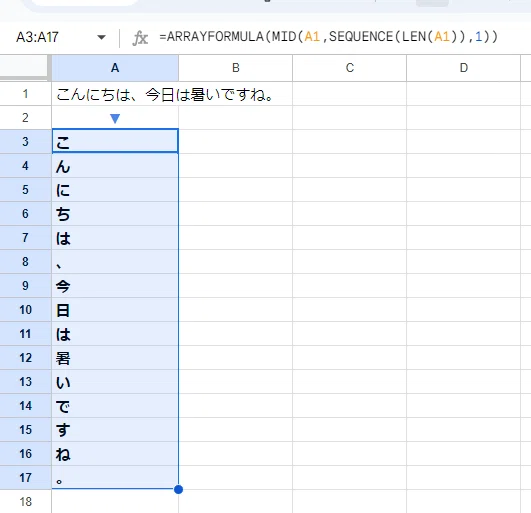Click cell A17 containing 。

tap(115, 477)
